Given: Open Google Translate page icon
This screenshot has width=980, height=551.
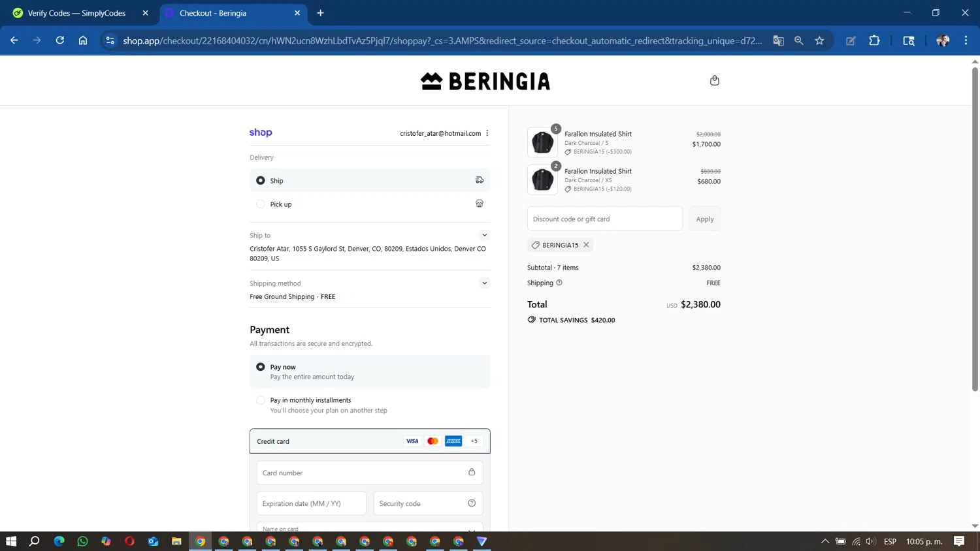Looking at the screenshot, I should click(778, 40).
